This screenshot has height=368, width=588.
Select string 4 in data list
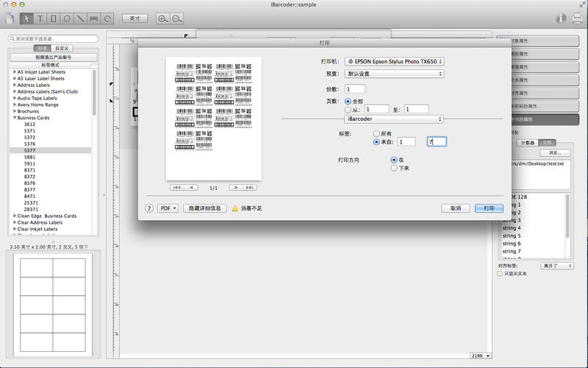512,228
